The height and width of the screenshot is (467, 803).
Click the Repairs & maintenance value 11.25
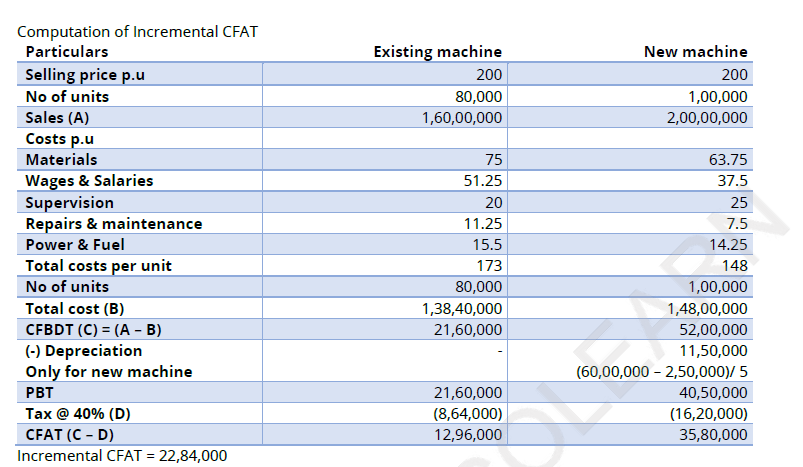(x=482, y=224)
